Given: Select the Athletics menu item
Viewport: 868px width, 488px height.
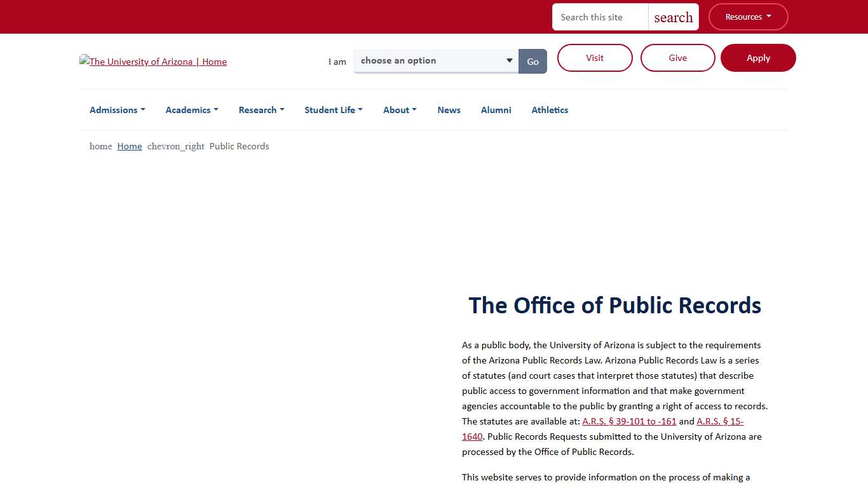Looking at the screenshot, I should tap(550, 110).
